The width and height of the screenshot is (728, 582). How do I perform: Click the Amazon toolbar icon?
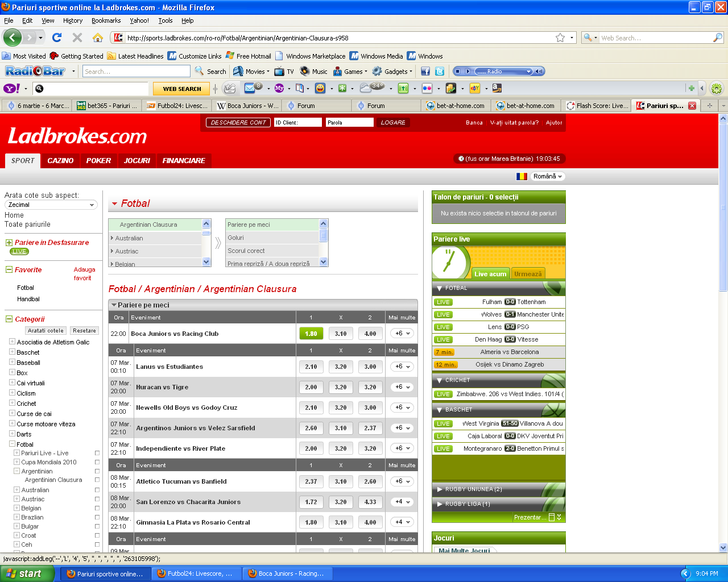pos(497,88)
